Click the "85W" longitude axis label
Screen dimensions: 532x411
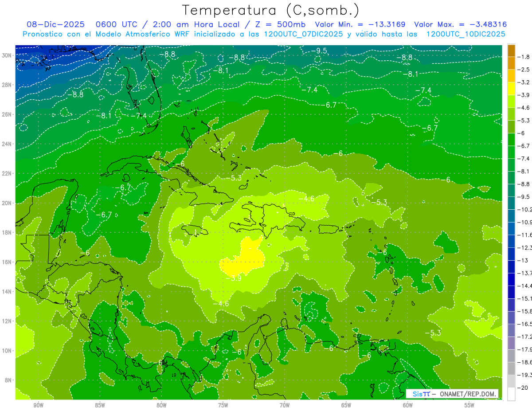pyautogui.click(x=100, y=405)
